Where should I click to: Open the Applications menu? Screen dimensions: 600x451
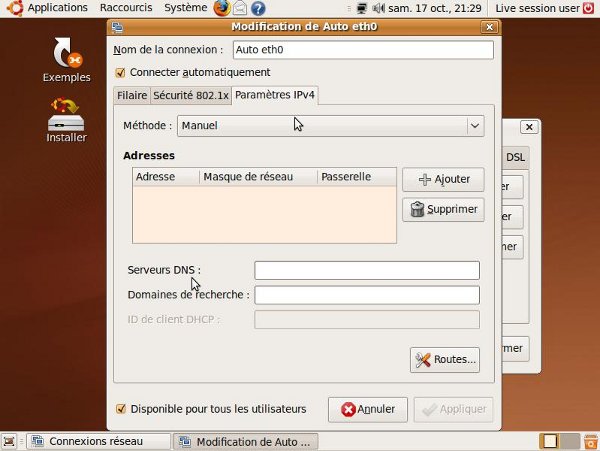click(56, 8)
